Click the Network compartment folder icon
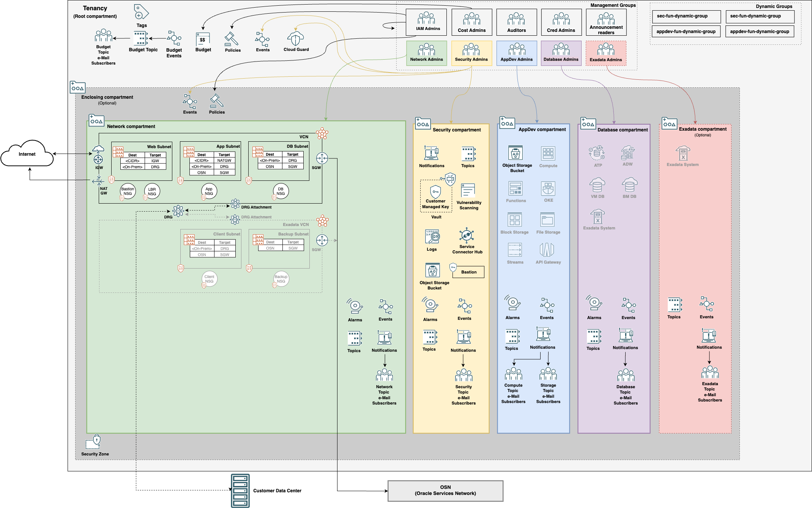The image size is (812, 509). (96, 120)
